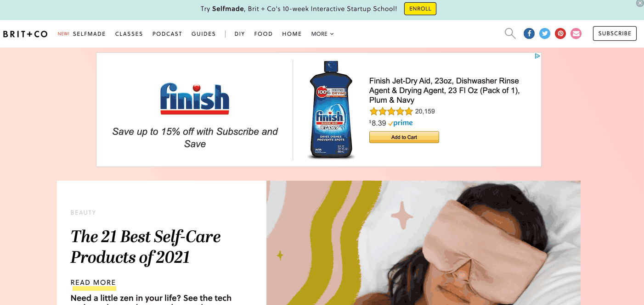Screen dimensions: 644x305
Task: Go to the Brit+Co home logo
Action: coord(25,34)
